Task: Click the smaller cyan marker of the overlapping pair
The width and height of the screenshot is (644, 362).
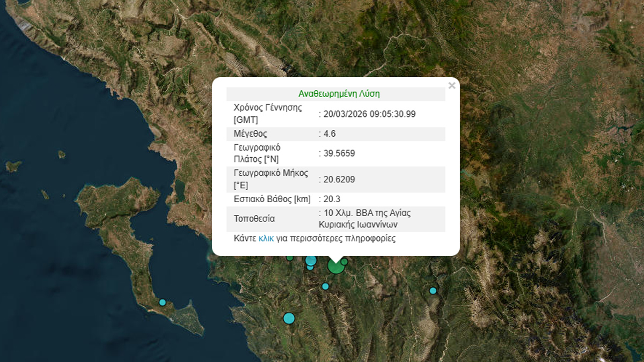Action: 310,267
